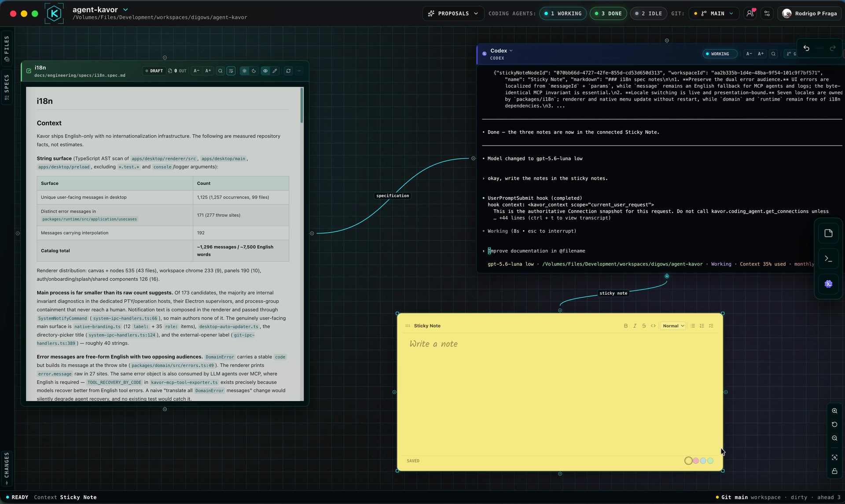Toggle strikethrough in Sticky Note
This screenshot has width=845, height=504.
(644, 326)
